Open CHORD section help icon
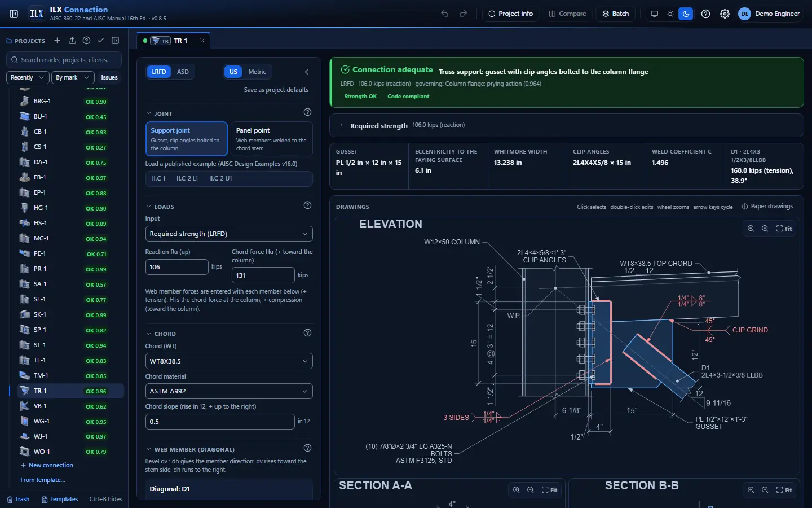 307,333
